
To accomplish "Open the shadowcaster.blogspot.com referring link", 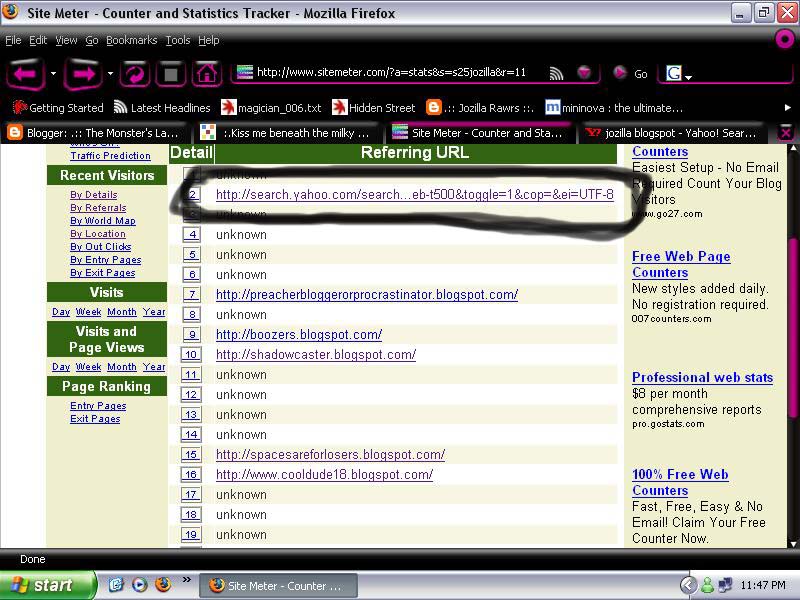I will point(316,355).
